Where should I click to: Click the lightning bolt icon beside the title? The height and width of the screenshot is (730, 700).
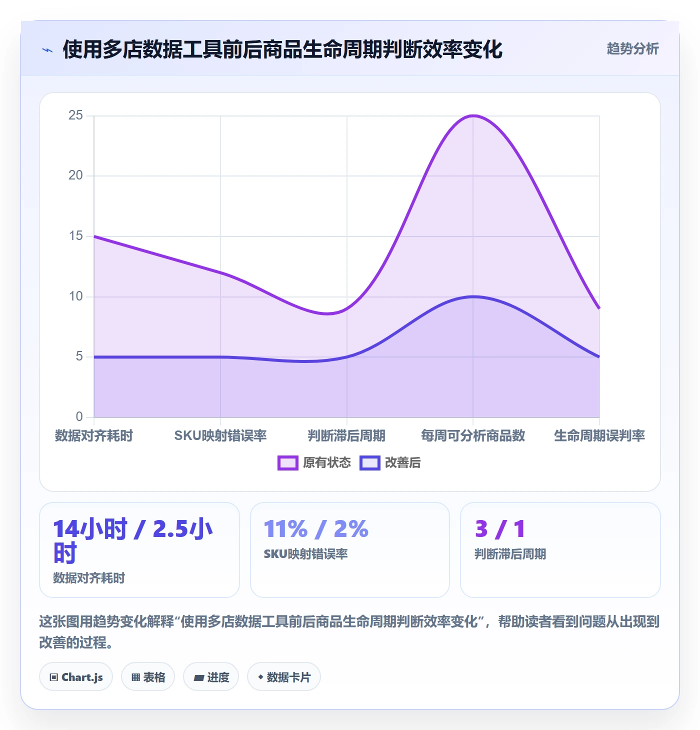(x=47, y=50)
